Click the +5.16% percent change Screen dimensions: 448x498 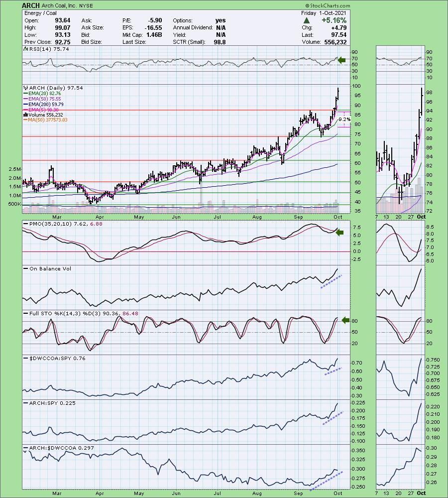(334, 20)
